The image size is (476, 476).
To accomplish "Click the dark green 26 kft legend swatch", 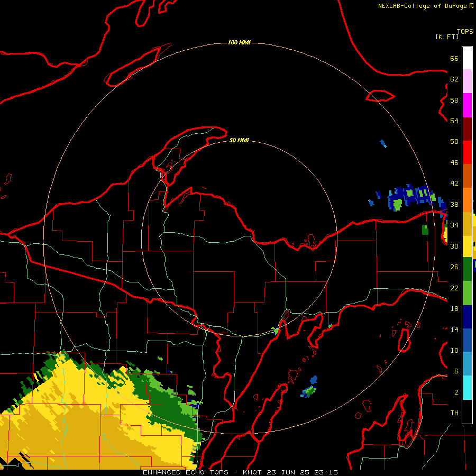I will pos(467,269).
